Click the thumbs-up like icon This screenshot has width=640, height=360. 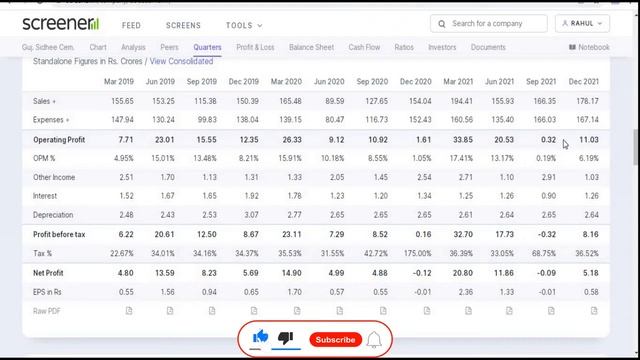point(260,337)
